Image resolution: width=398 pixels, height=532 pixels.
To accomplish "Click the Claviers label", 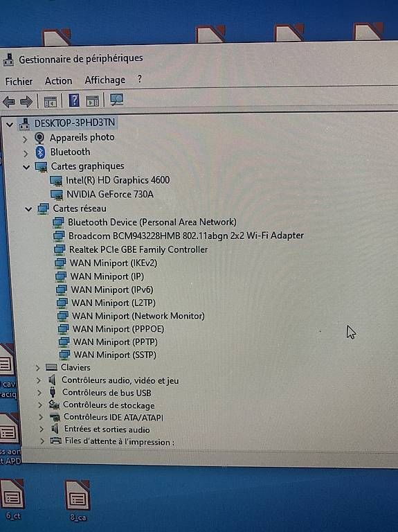I will pos(75,367).
